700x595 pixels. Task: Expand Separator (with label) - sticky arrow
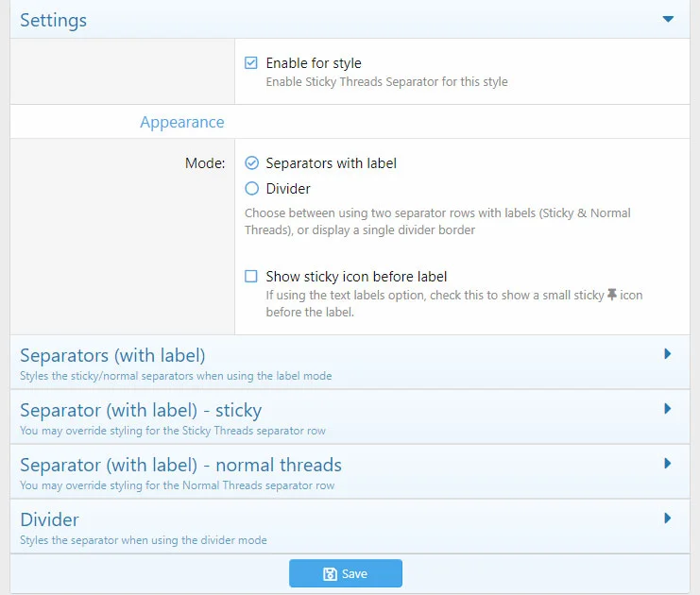coord(667,409)
